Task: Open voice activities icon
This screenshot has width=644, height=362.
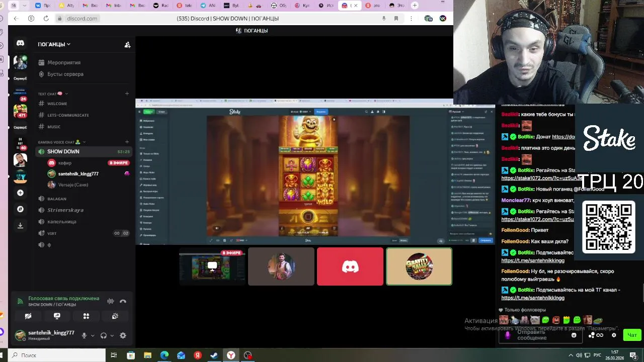Action: (86, 316)
